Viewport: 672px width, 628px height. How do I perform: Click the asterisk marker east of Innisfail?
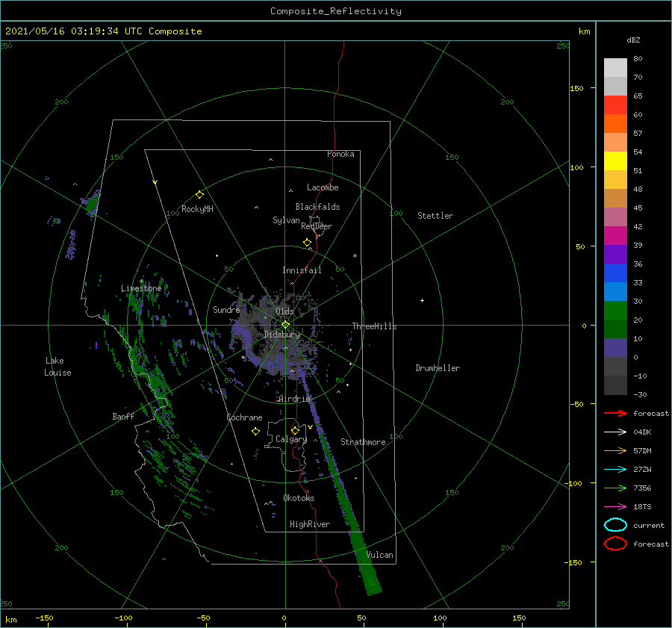355,256
